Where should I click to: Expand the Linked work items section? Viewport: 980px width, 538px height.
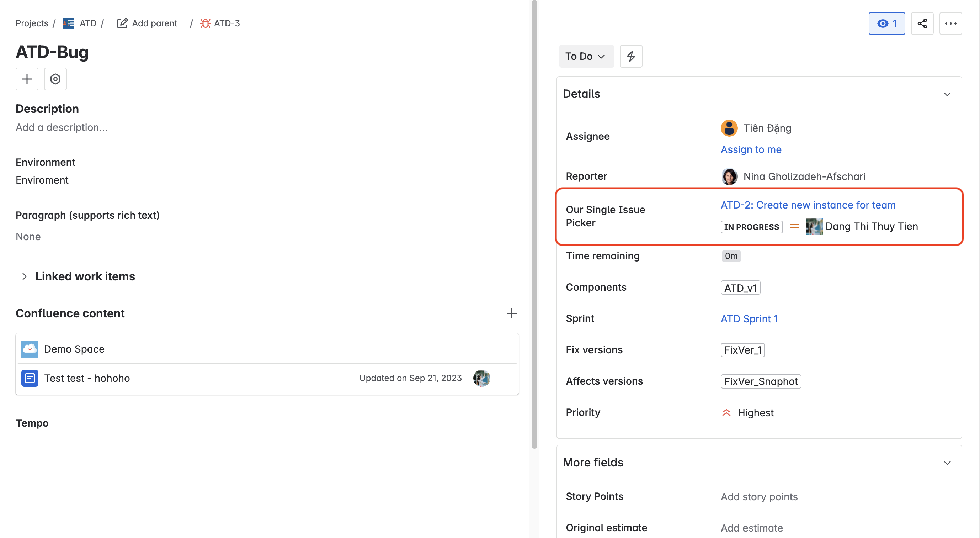click(x=24, y=276)
